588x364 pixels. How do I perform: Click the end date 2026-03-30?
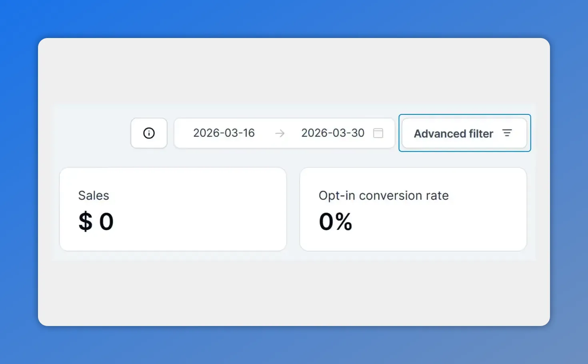coord(332,133)
